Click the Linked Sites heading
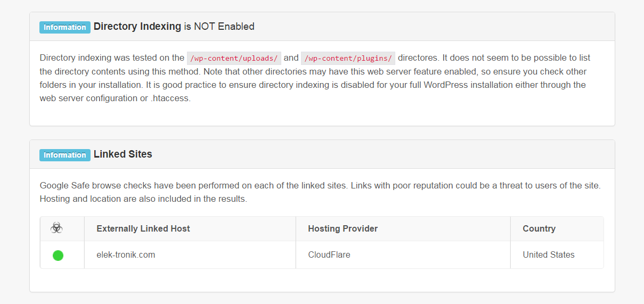Screen dimensions: 644x304 [x=123, y=154]
